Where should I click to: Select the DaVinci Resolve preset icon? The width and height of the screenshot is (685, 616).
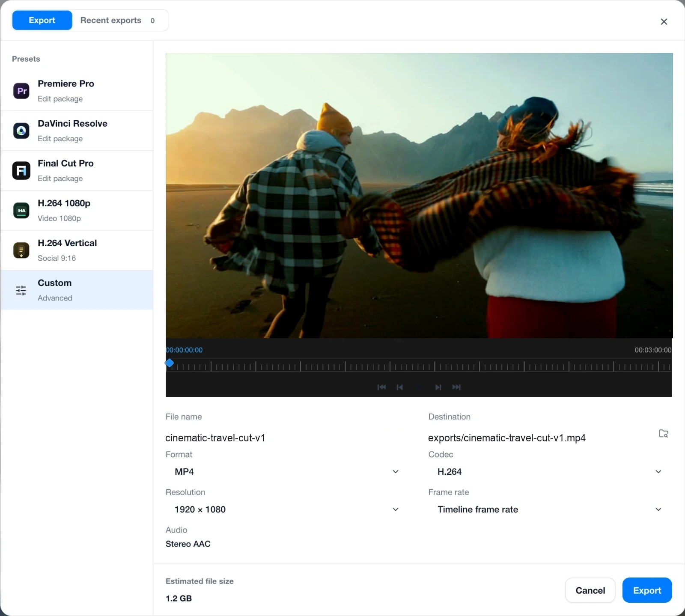click(21, 131)
